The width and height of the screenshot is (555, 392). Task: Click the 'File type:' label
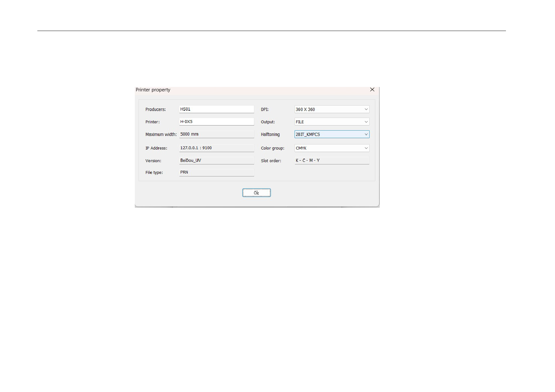tap(154, 172)
